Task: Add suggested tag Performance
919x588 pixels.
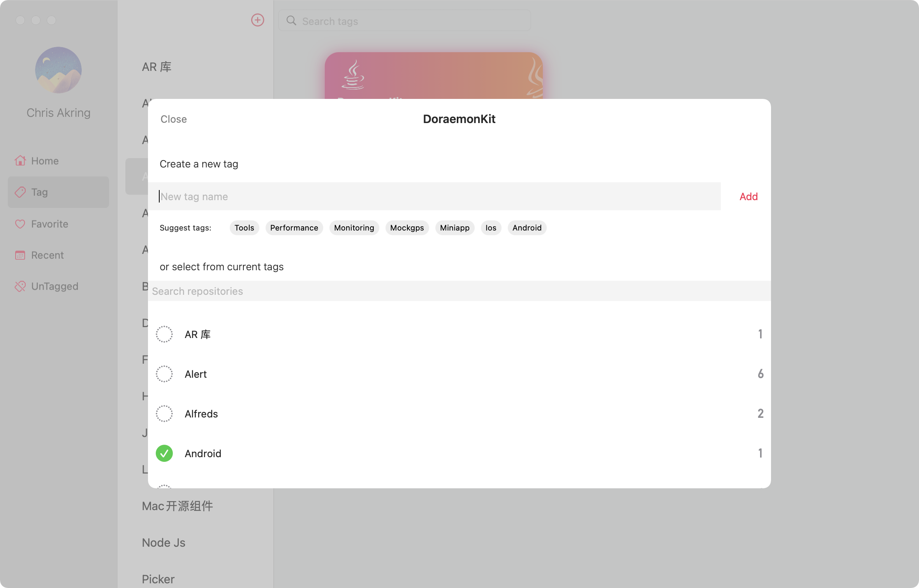Action: (x=294, y=228)
